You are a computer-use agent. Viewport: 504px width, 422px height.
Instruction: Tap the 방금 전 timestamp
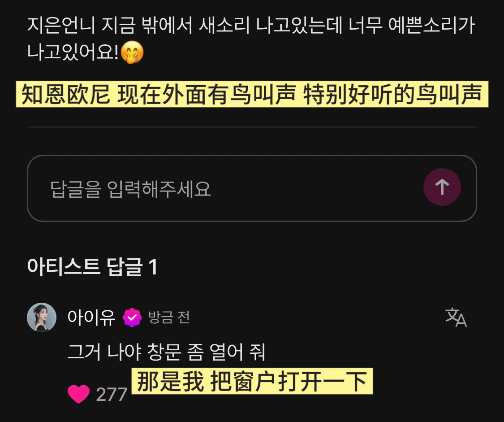[169, 318]
